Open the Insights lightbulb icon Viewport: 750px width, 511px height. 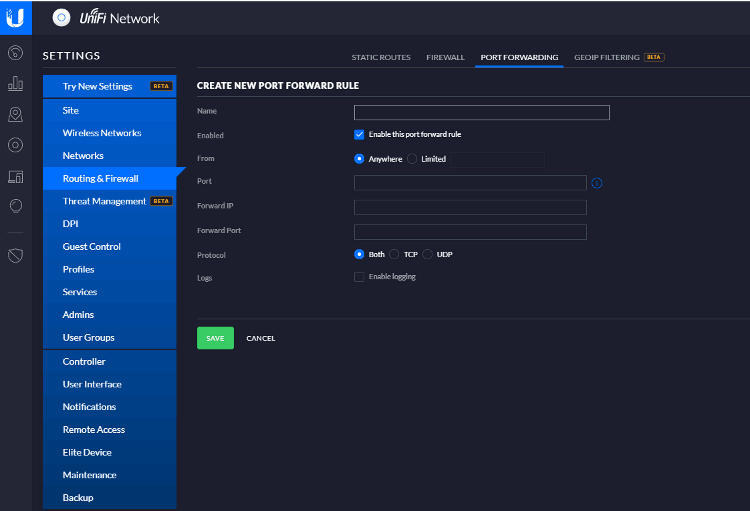15,206
